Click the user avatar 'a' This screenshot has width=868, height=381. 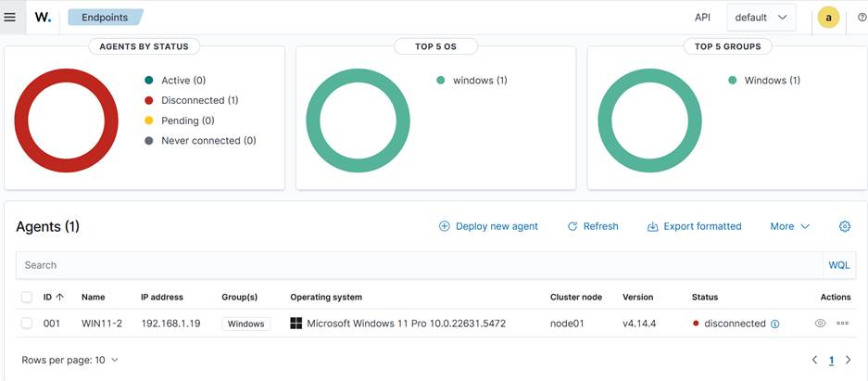coord(828,18)
